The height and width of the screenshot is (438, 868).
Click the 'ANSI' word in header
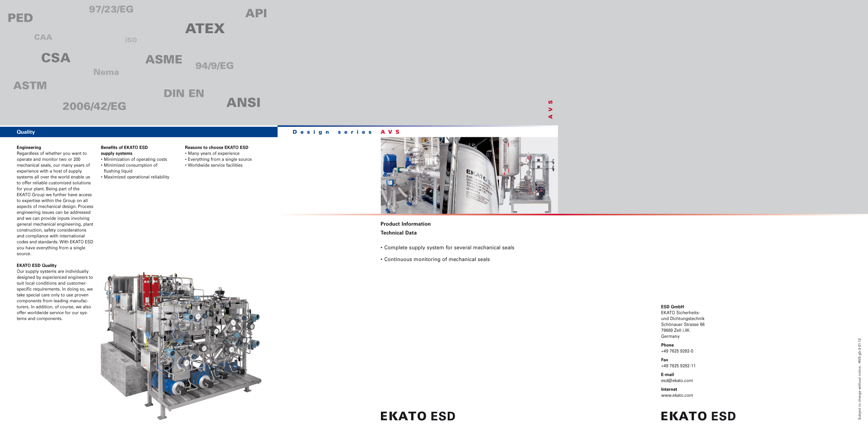[243, 103]
